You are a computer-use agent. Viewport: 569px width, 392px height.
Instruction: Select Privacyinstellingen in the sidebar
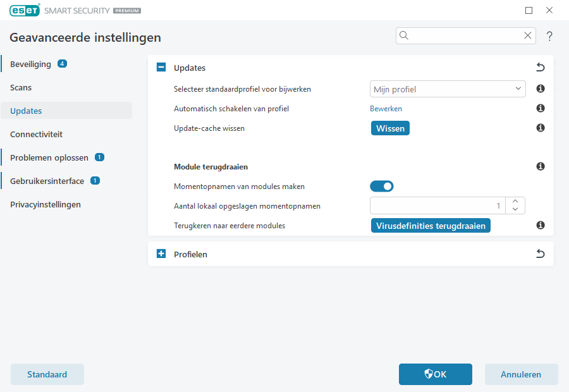tap(45, 205)
